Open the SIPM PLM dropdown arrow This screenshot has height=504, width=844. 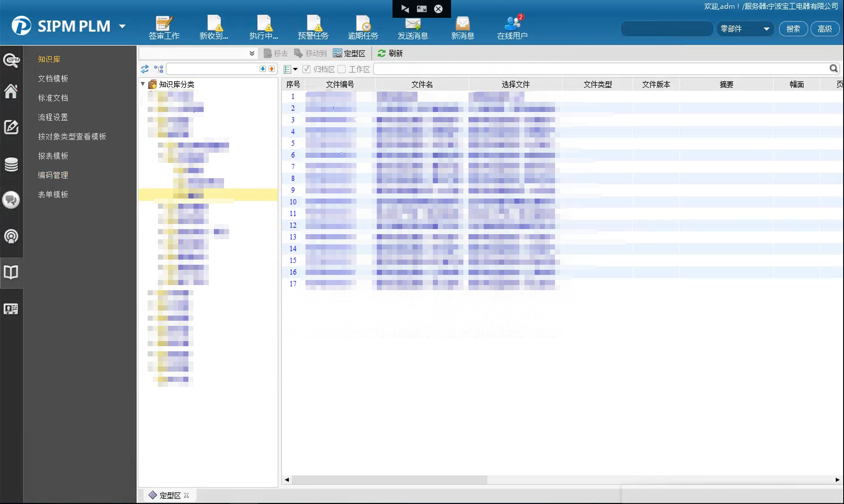[122, 26]
